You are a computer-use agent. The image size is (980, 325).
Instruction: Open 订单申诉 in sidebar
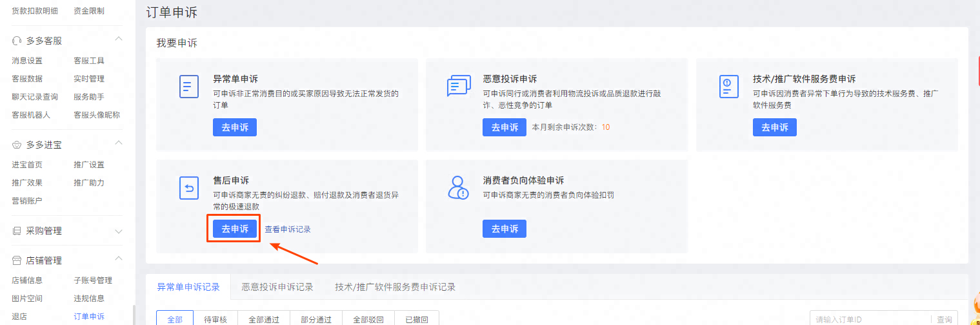pos(89,317)
